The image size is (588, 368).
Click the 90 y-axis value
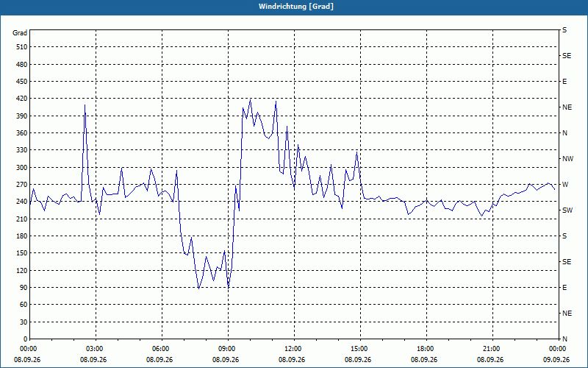(24, 288)
